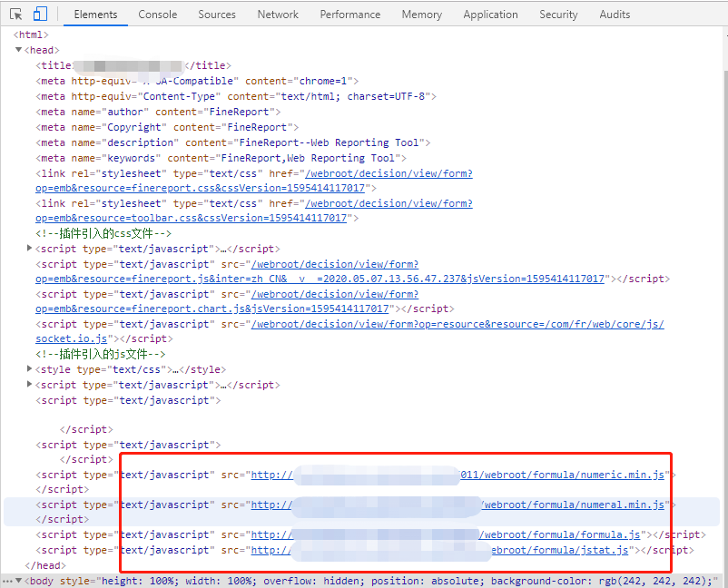Screen dimensions: 728x588
Task: Select the meta name description row
Action: (x=233, y=142)
